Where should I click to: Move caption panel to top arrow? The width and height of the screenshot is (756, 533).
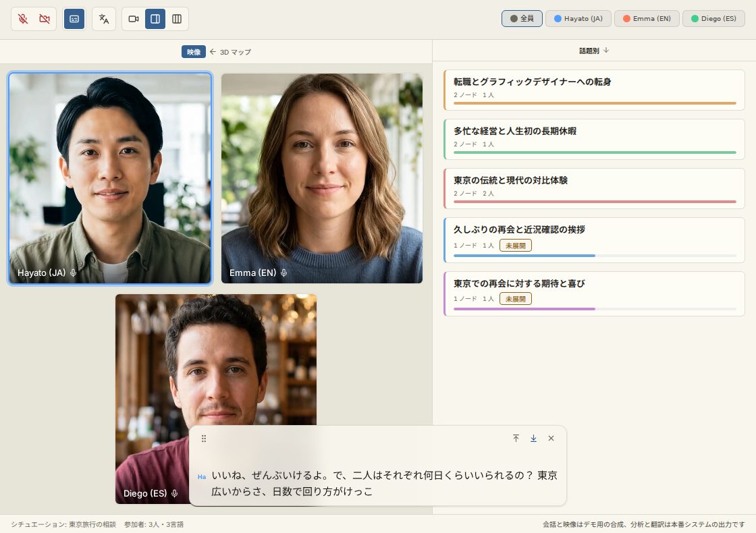coord(516,438)
